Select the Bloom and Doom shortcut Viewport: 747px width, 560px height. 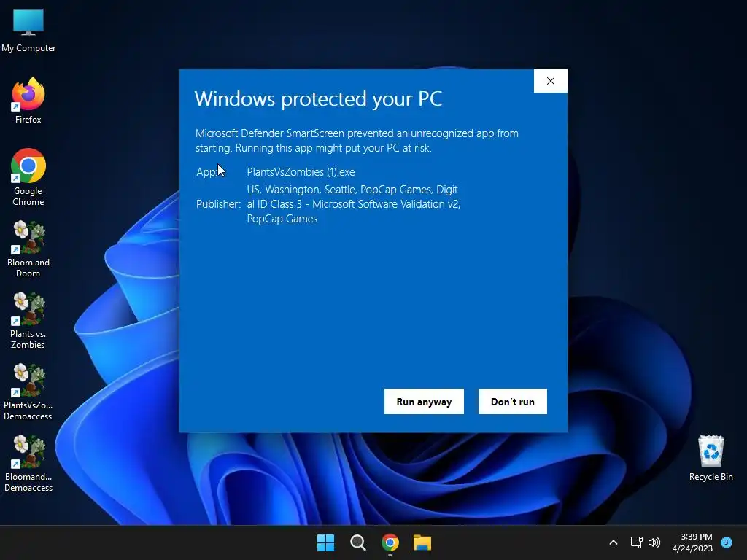click(x=28, y=249)
